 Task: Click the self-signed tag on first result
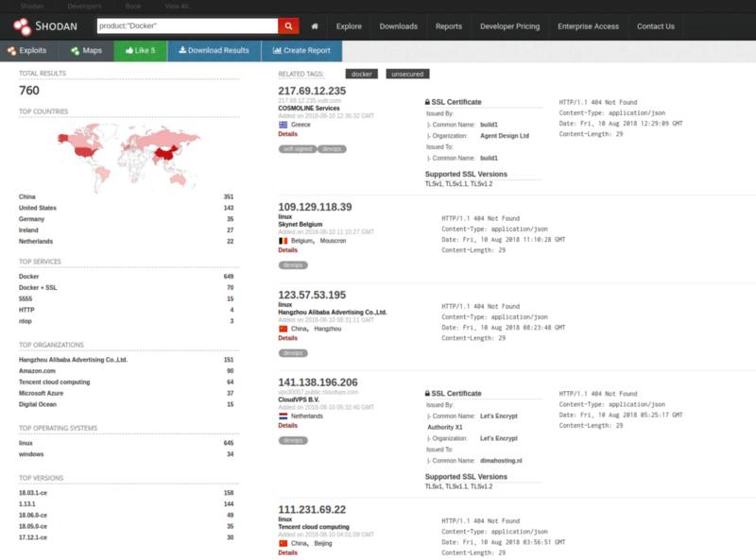point(298,149)
